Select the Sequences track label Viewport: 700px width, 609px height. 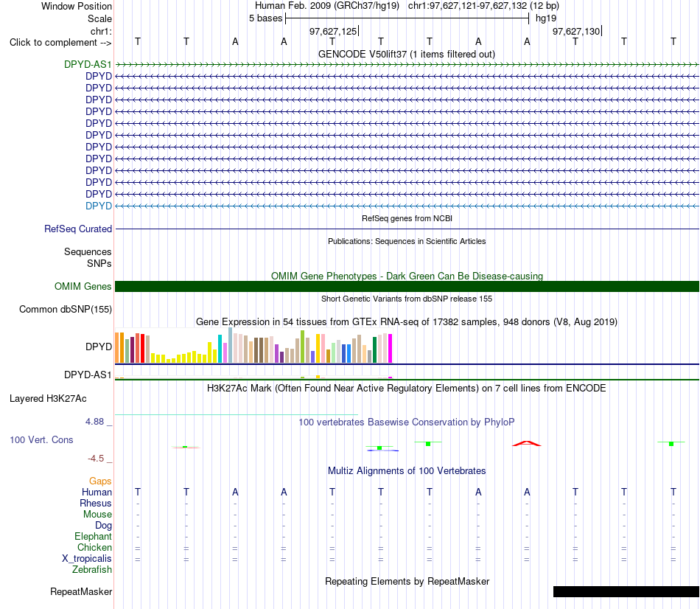click(88, 251)
